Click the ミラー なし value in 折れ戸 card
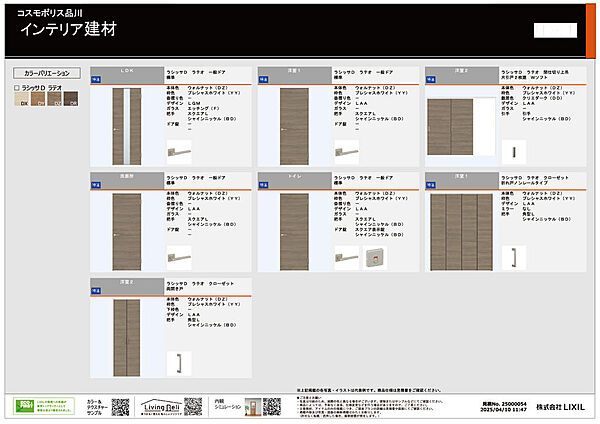The height and width of the screenshot is (424, 600). tap(527, 209)
